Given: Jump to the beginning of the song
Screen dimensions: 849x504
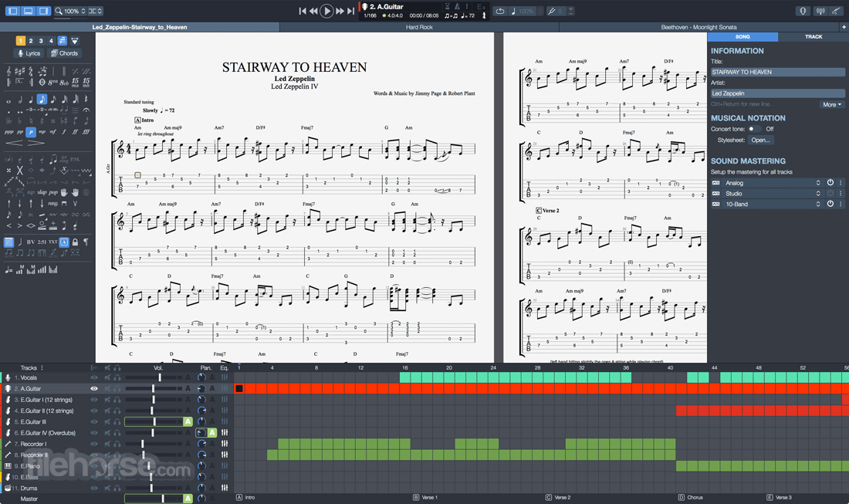Looking at the screenshot, I should 303,11.
